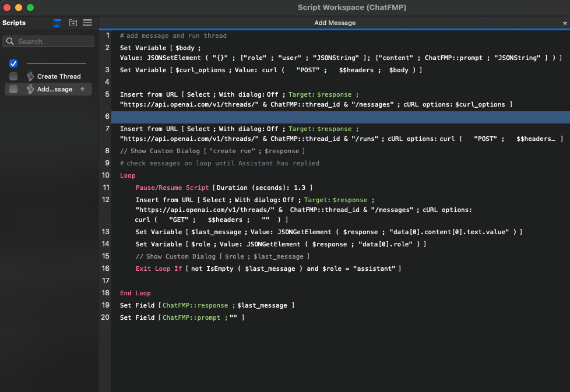Screen dimensions: 570x392
Task: Click the blue script list view icon
Action: [57, 23]
